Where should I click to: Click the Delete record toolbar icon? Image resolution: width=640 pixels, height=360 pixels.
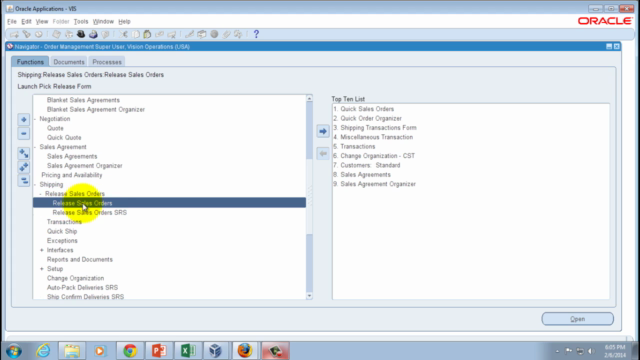(172, 34)
